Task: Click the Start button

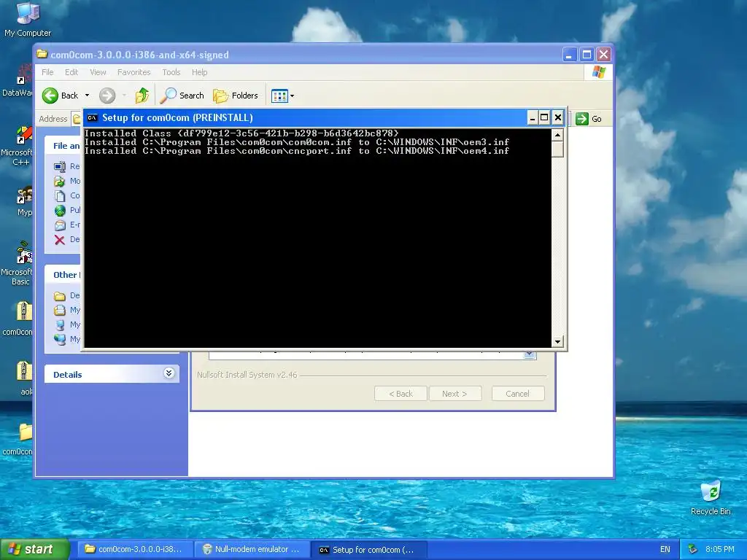Action: click(x=35, y=550)
